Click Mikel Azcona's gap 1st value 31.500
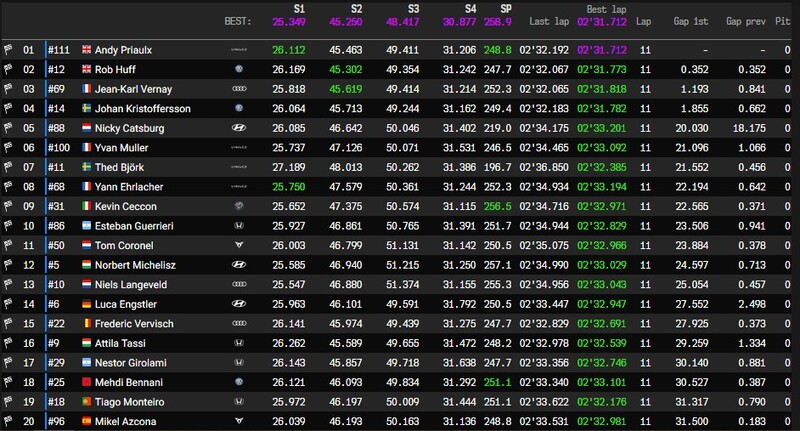800x431 pixels. tap(692, 421)
